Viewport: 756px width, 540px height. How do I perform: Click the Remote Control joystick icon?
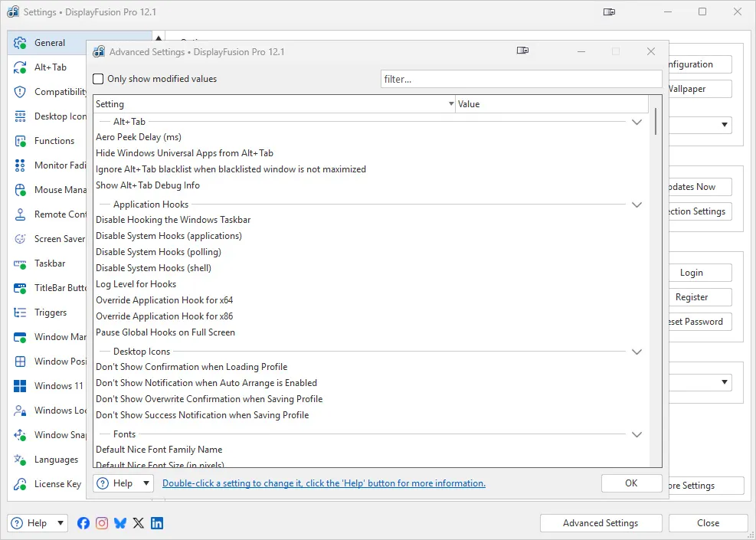point(20,214)
